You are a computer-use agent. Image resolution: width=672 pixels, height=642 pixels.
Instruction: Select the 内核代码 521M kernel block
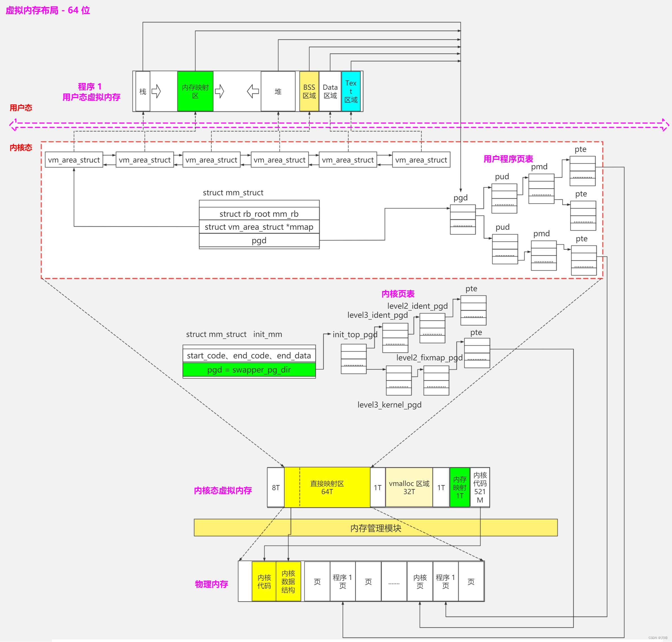pyautogui.click(x=480, y=487)
